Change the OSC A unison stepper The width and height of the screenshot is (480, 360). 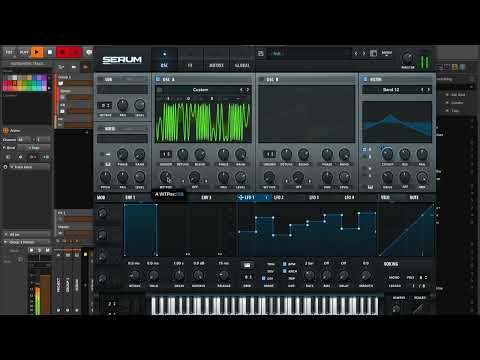pos(166,154)
